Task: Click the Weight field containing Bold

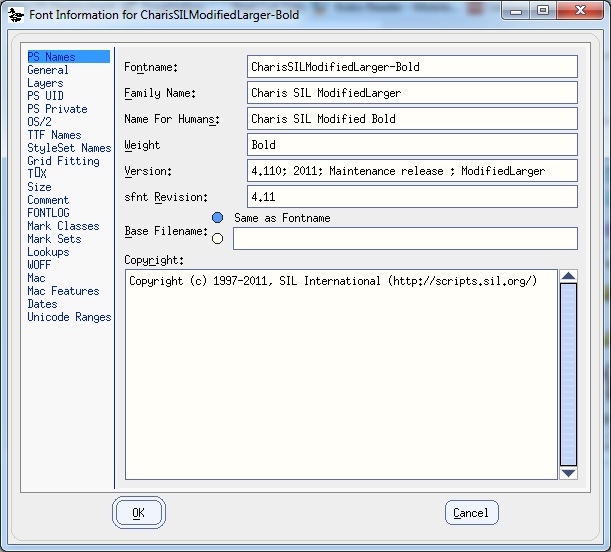Action: (412, 145)
